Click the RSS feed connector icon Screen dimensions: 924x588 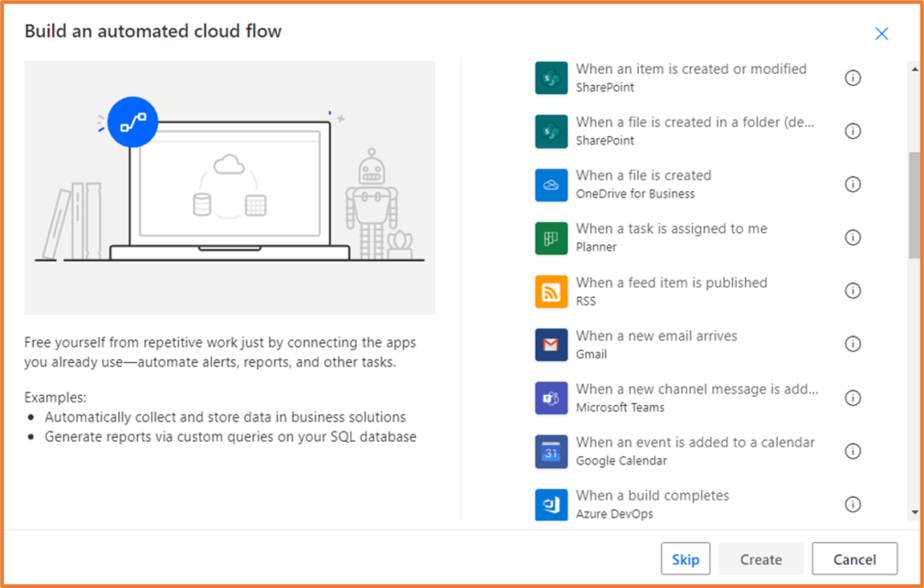click(550, 291)
